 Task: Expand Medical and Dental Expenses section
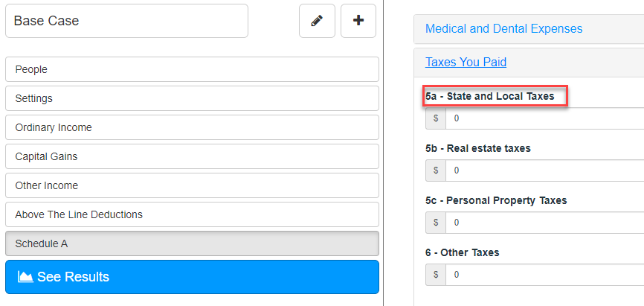tap(503, 29)
